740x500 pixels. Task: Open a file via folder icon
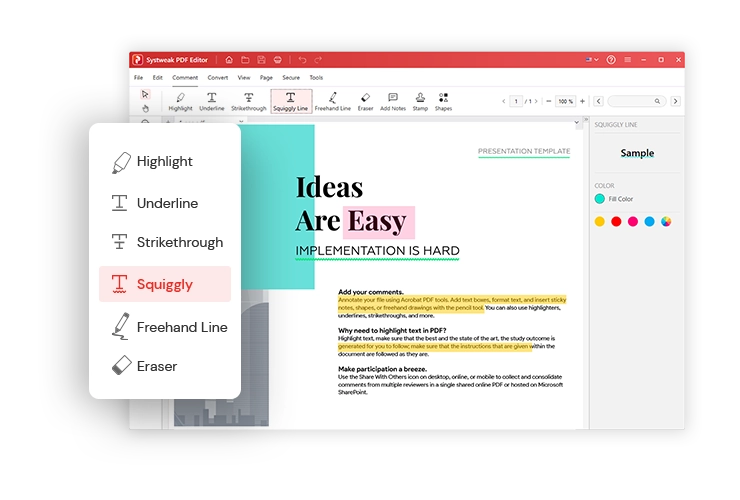tap(245, 59)
